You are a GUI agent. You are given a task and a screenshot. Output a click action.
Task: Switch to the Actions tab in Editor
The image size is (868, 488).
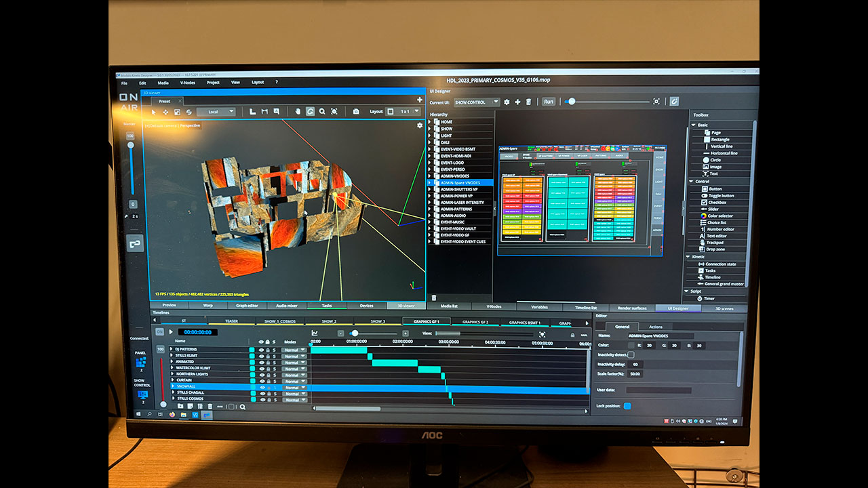click(x=656, y=327)
